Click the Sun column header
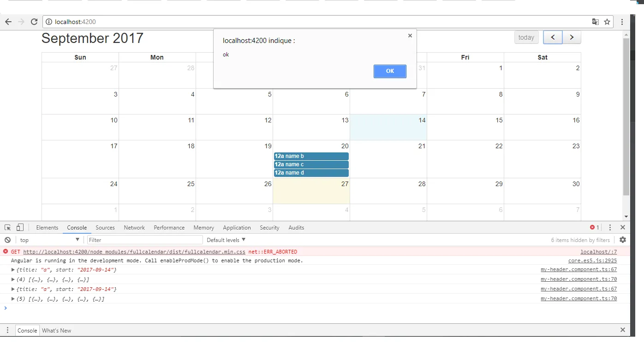 coord(80,57)
